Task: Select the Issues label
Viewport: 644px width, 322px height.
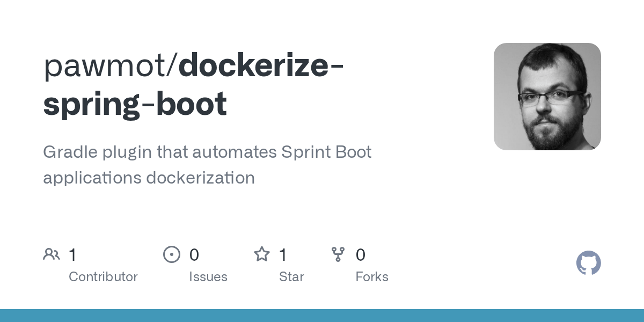Action: click(208, 276)
